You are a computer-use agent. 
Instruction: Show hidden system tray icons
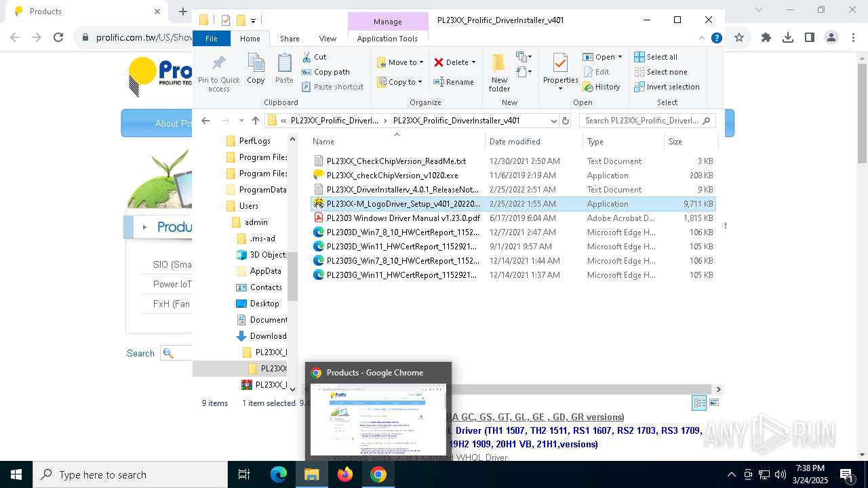tap(731, 474)
